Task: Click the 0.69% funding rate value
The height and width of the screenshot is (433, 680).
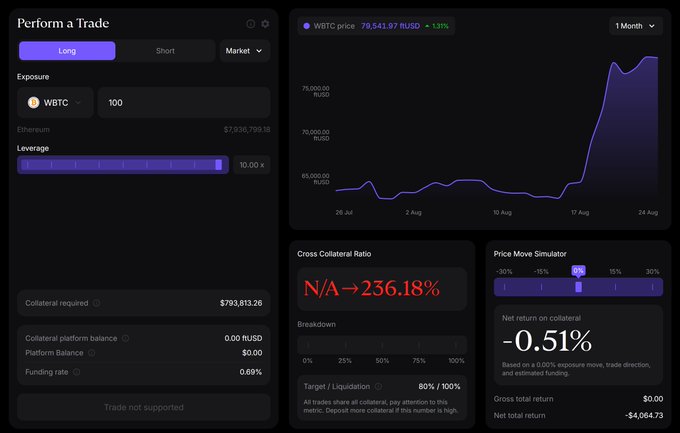Action: tap(251, 372)
